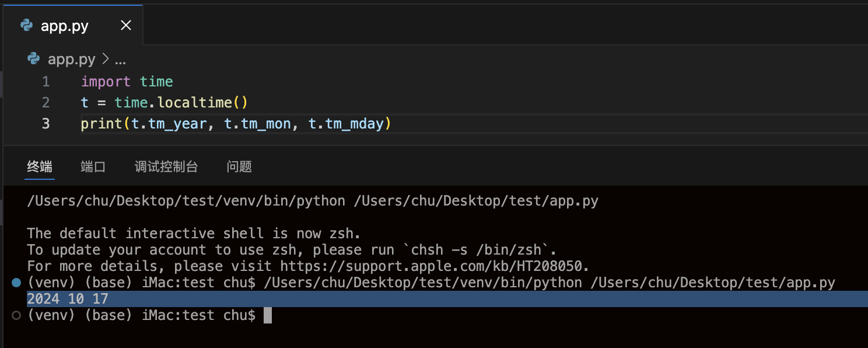
Task: Click line number 3 in the editor gutter
Action: pos(45,123)
